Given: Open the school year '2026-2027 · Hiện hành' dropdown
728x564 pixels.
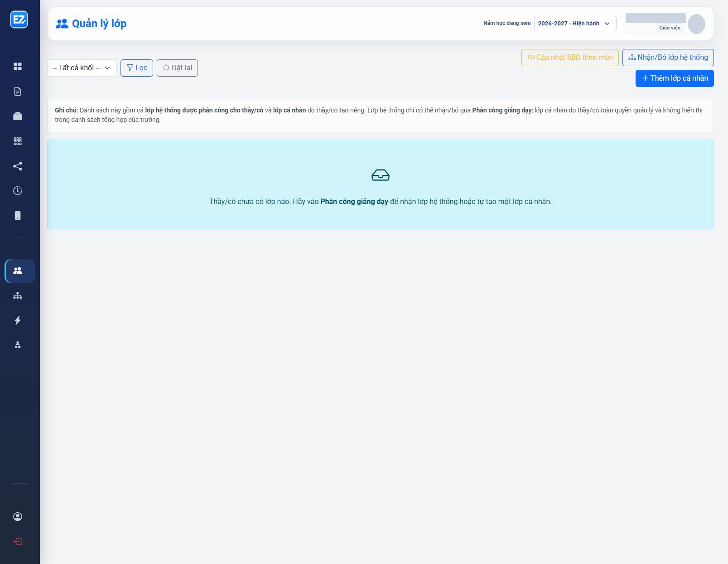Looking at the screenshot, I should click(x=575, y=24).
